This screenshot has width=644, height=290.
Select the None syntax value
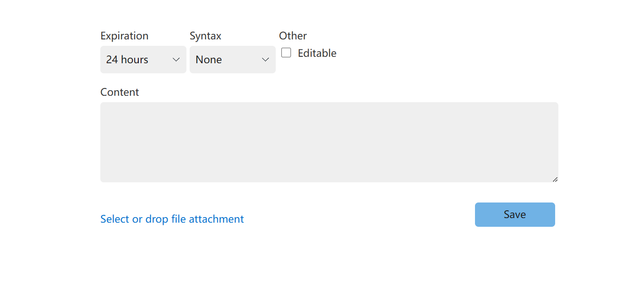tap(209, 60)
